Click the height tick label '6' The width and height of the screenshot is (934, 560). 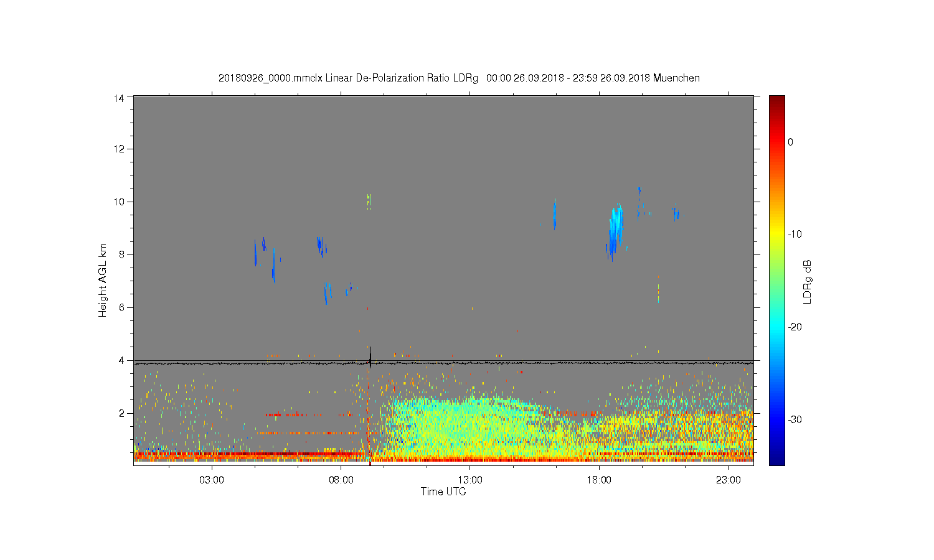coord(122,307)
